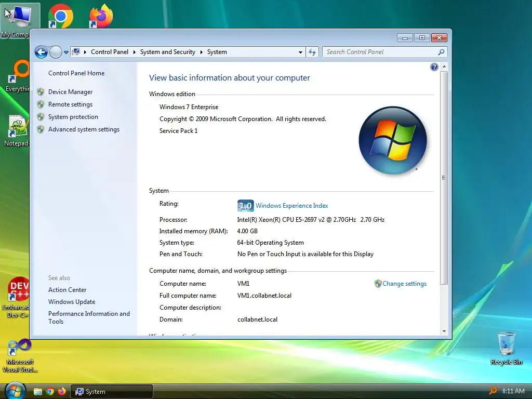
Task: Click the My Computer desktop icon
Action: click(x=19, y=20)
